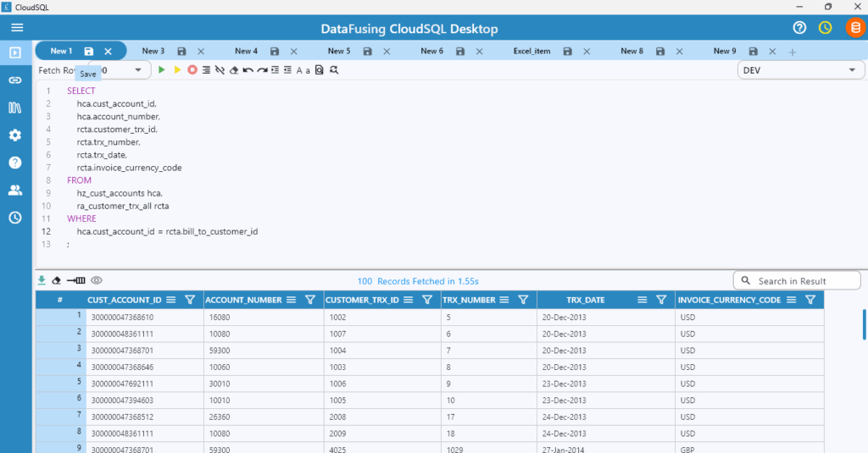This screenshot has height=453, width=868.
Task: Open the history clock in the sidebar
Action: tap(15, 218)
